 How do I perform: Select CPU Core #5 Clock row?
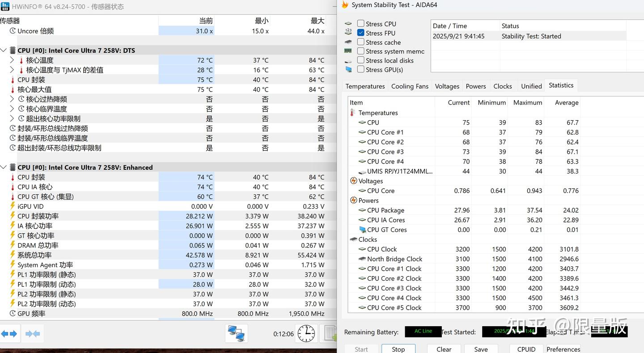click(x=464, y=307)
